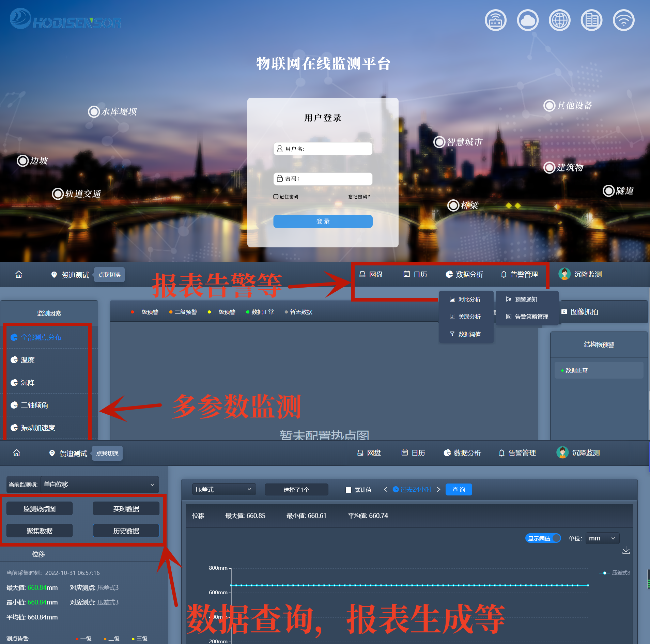Click the document report icon in top header
Image resolution: width=650 pixels, height=644 pixels.
[x=591, y=20]
